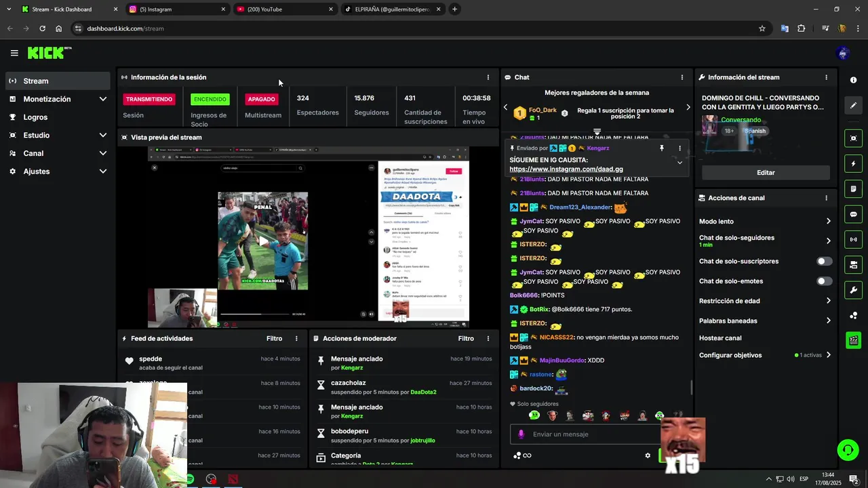Click the three-dots points icon in the right sidebar
This screenshot has width=868, height=488.
(x=853, y=315)
